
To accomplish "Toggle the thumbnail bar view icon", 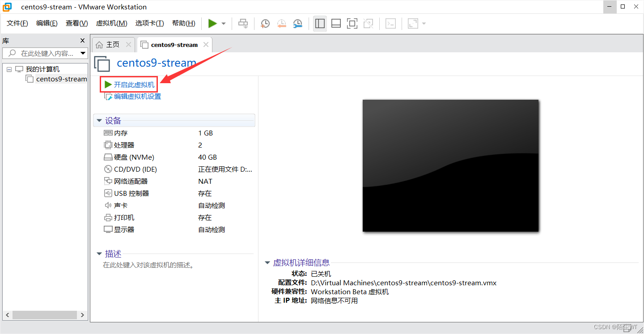I will pyautogui.click(x=336, y=24).
